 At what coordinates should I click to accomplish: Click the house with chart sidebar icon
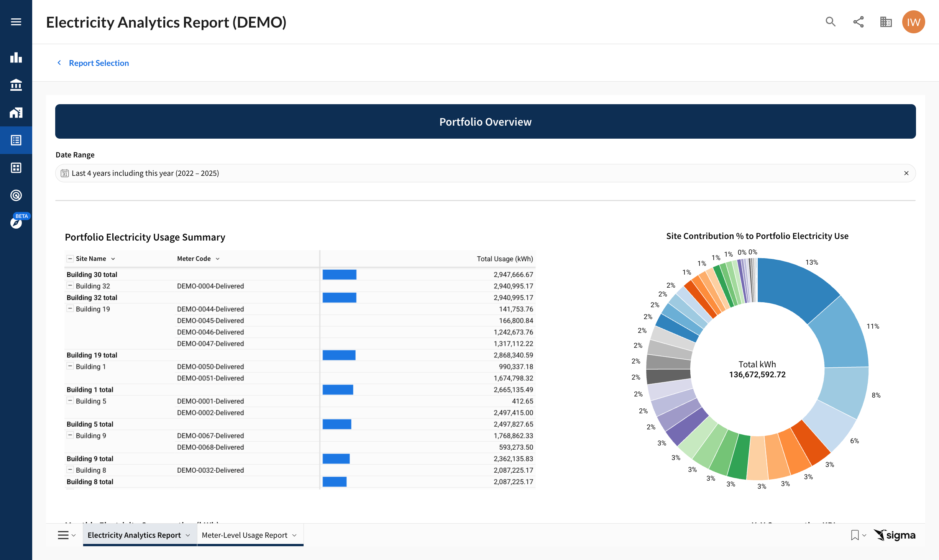tap(16, 113)
